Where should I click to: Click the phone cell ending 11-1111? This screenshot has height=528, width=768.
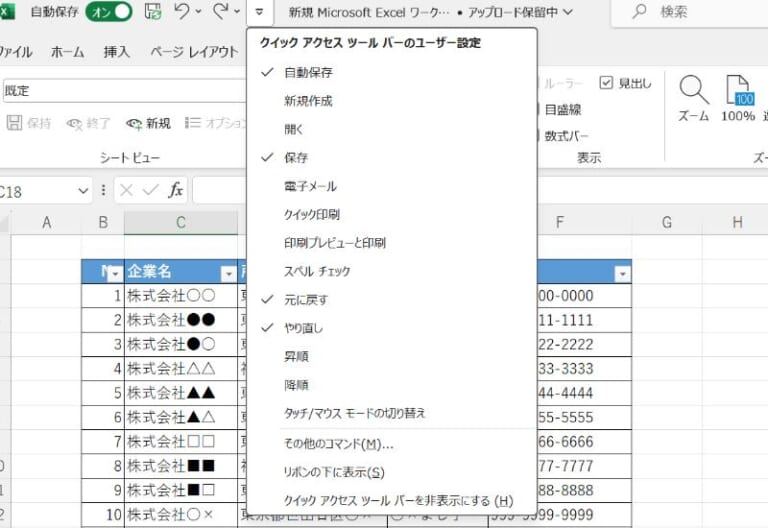(584, 320)
